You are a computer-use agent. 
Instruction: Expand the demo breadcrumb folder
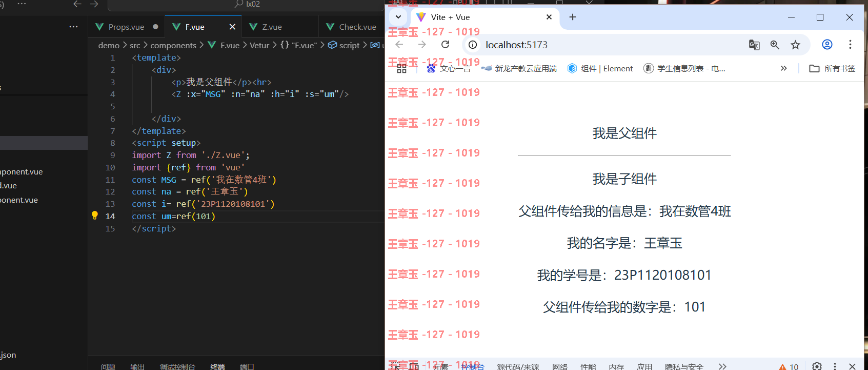click(109, 45)
